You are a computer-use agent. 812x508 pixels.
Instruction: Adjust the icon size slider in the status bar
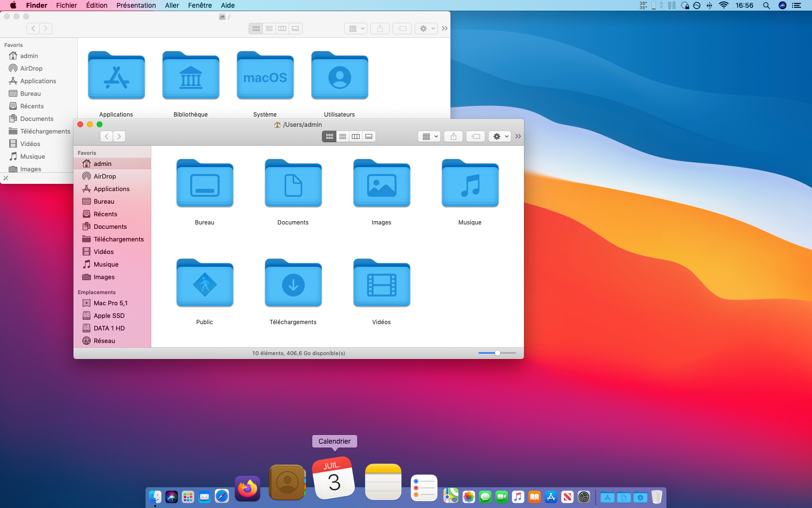click(497, 353)
